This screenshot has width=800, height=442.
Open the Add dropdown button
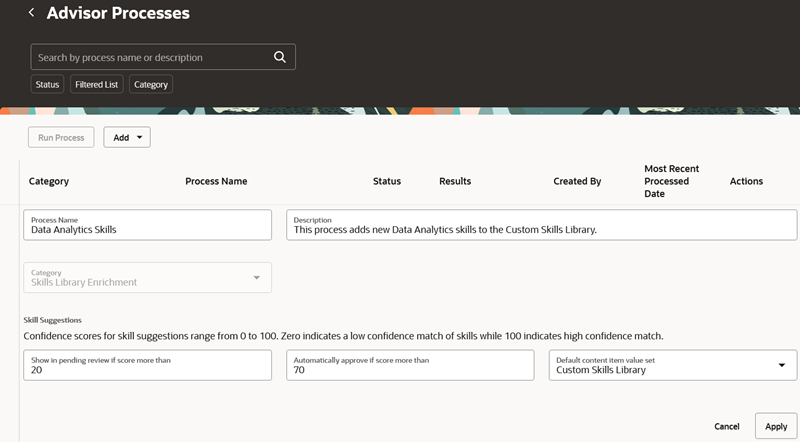click(x=127, y=137)
